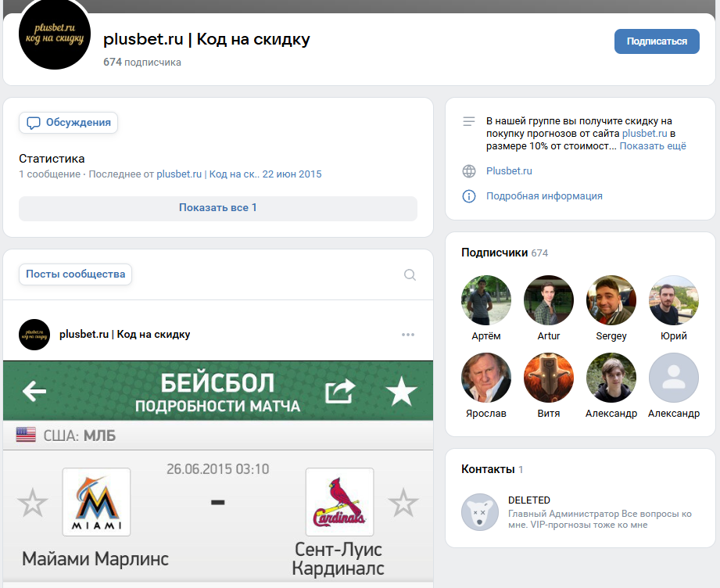Open subscriber Юрий's avatar
The image size is (720, 588).
coord(674,300)
